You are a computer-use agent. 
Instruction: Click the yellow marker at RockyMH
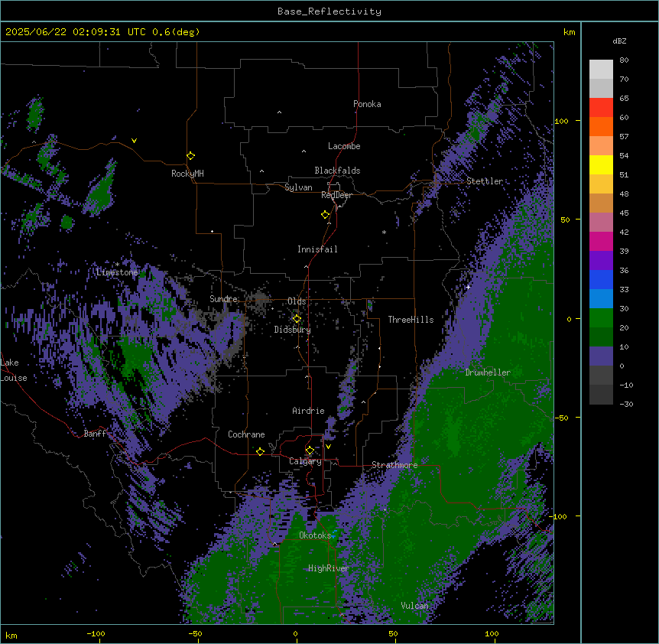[x=190, y=155]
